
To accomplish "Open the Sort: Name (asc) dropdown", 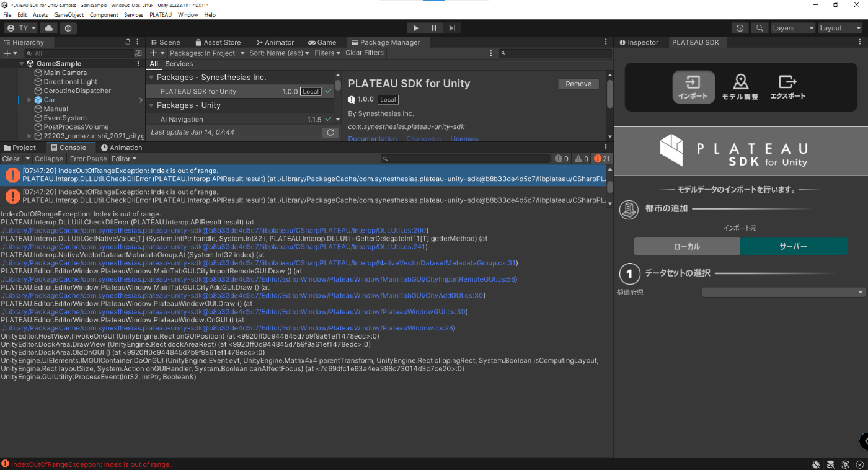I will click(280, 53).
